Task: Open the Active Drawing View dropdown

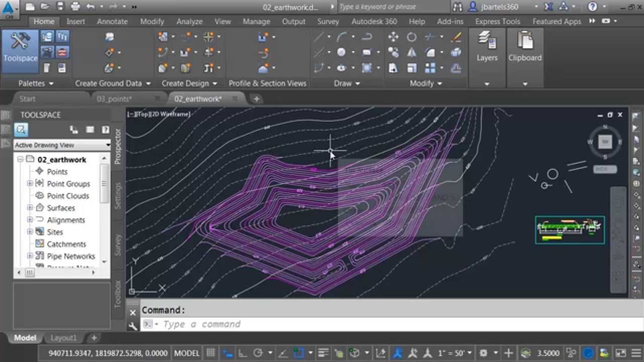Action: [62, 145]
